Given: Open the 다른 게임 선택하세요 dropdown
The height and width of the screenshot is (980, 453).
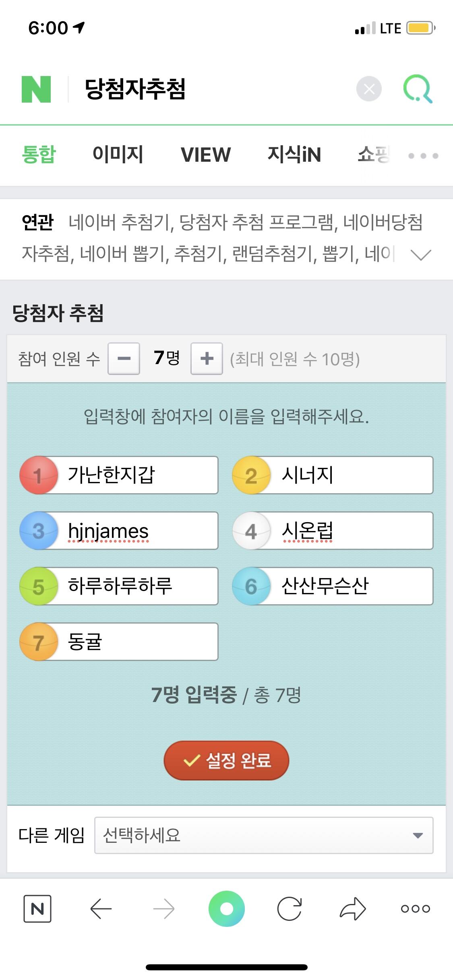Looking at the screenshot, I should 264,835.
